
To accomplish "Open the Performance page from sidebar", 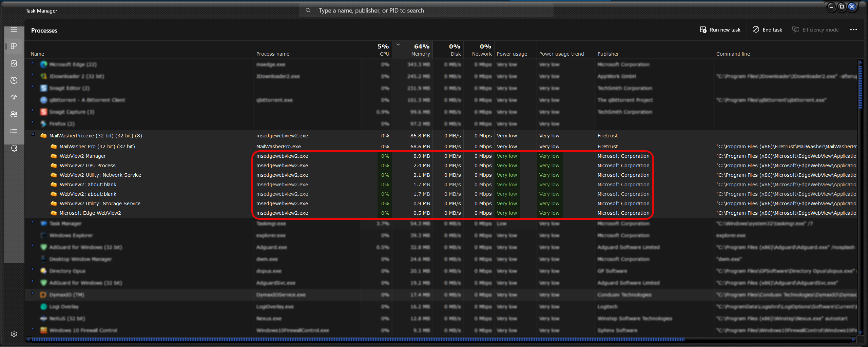I will [x=14, y=63].
